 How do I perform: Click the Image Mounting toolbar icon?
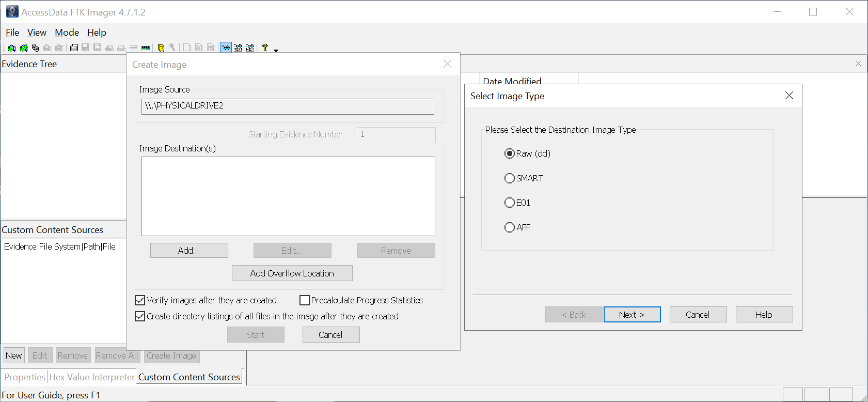(x=35, y=48)
